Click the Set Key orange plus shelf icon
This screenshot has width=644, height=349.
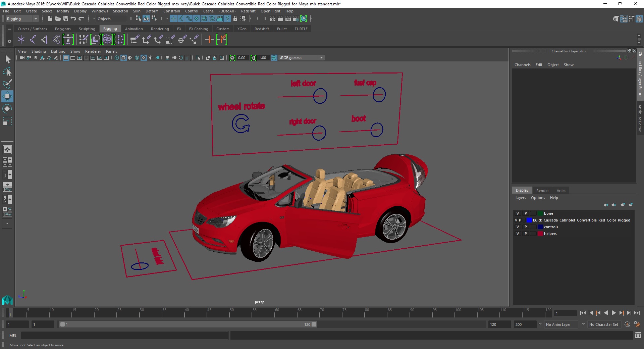tap(209, 40)
